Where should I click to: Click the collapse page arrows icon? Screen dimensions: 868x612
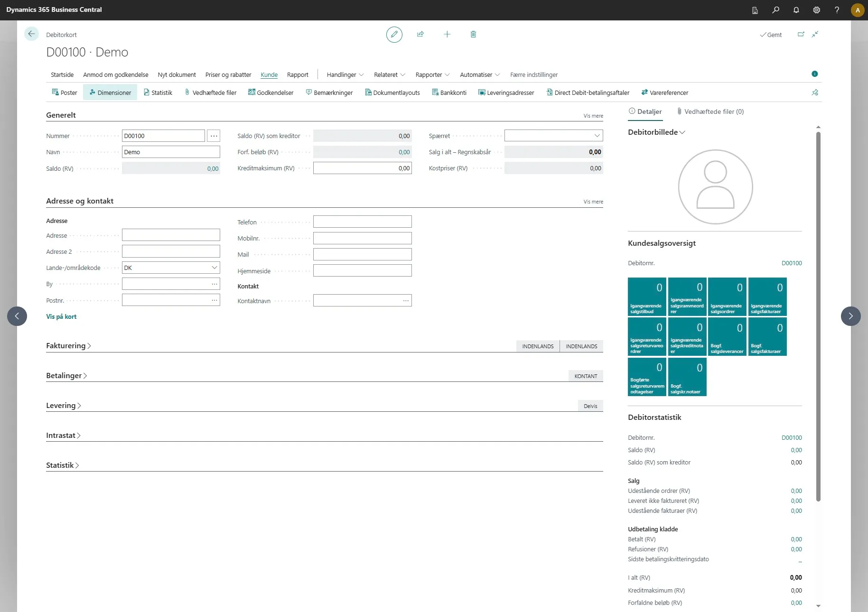click(x=815, y=34)
